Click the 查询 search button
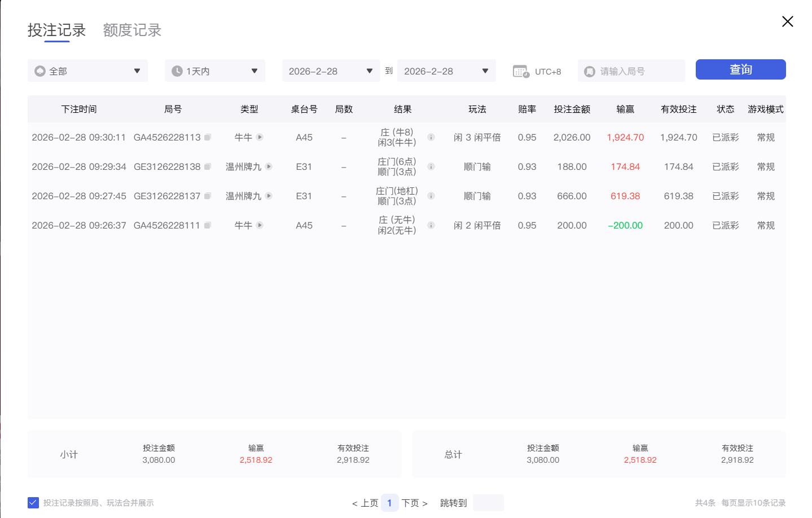The height and width of the screenshot is (518, 812). (x=740, y=69)
